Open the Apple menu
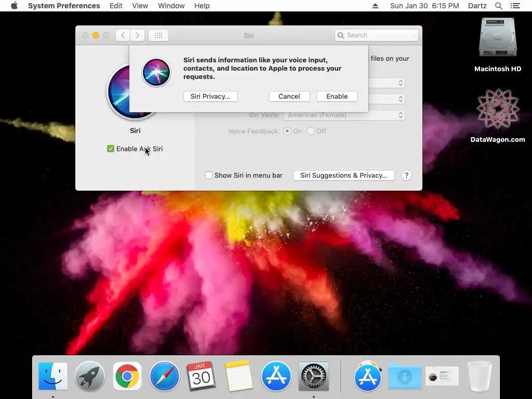 [14, 6]
